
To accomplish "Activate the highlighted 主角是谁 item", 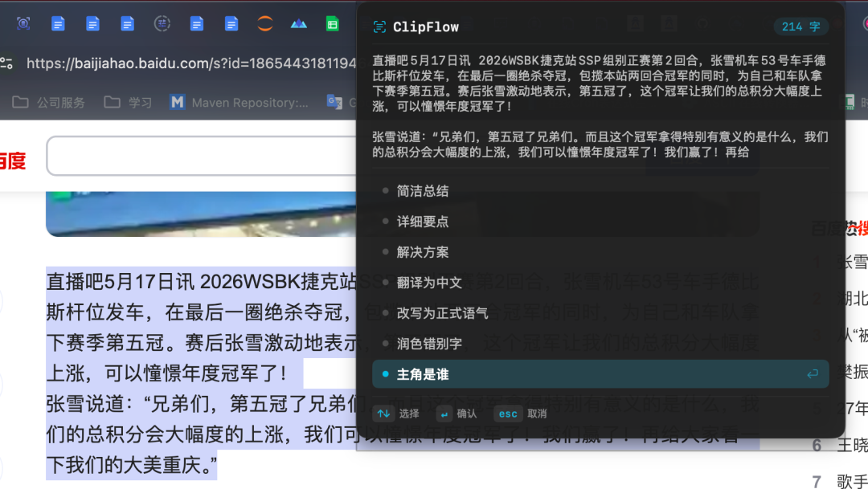I will point(600,374).
